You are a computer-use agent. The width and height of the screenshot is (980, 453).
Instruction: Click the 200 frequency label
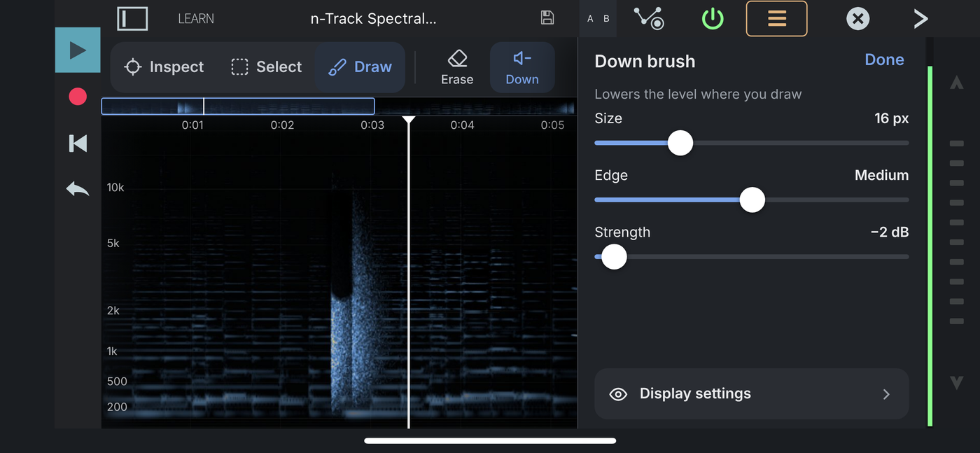coord(117,407)
